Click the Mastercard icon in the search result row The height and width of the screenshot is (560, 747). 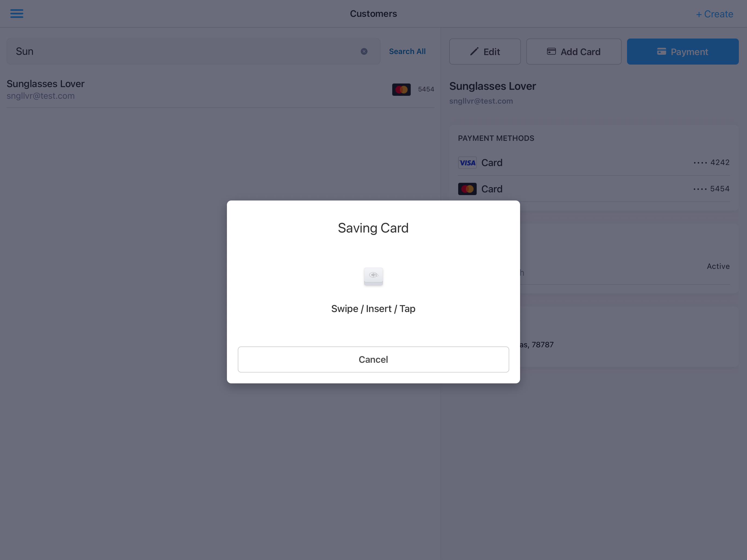[x=401, y=89]
